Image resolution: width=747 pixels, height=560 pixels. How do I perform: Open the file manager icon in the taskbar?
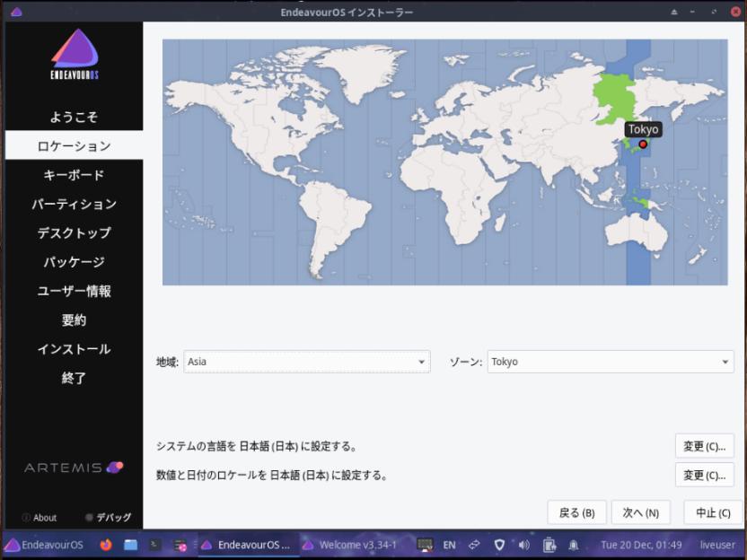tap(130, 545)
